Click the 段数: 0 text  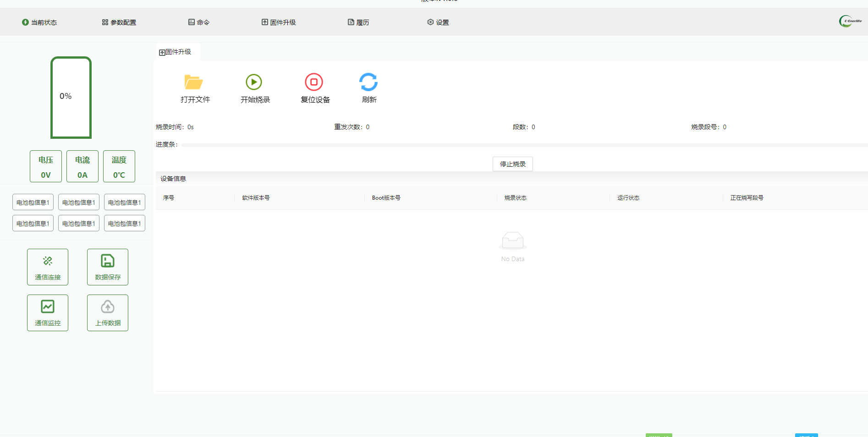click(x=524, y=127)
